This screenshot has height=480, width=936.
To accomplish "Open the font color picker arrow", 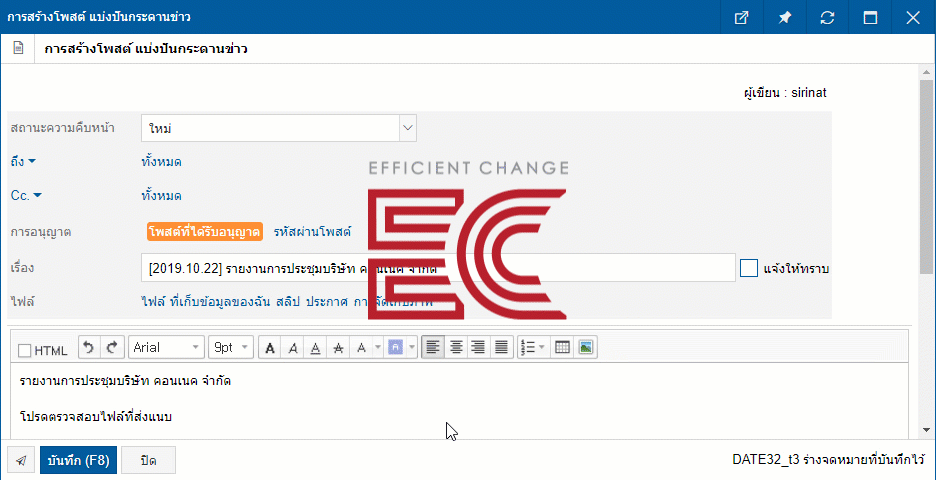I will click(377, 348).
